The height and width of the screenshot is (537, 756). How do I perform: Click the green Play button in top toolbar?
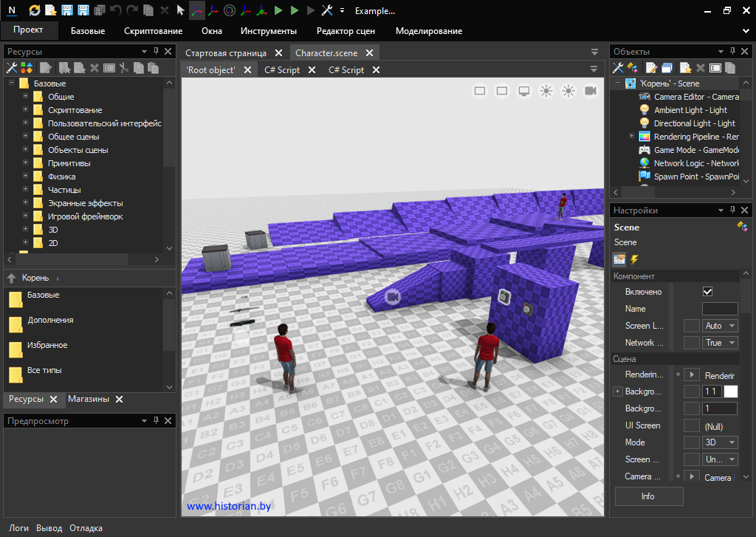pos(278,10)
